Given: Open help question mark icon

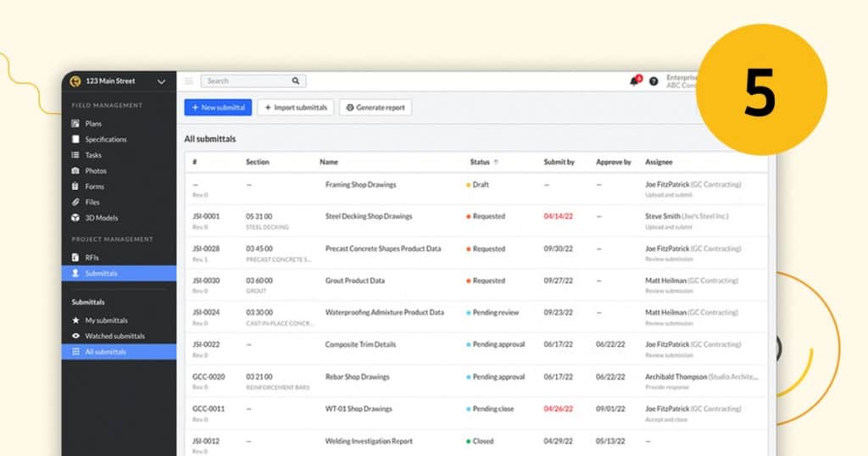Looking at the screenshot, I should [654, 81].
